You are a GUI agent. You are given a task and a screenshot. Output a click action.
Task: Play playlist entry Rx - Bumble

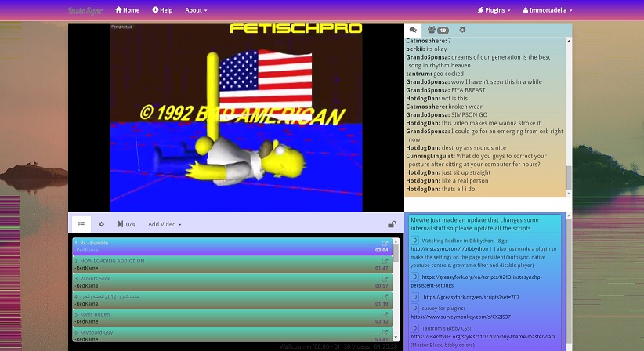click(x=233, y=246)
